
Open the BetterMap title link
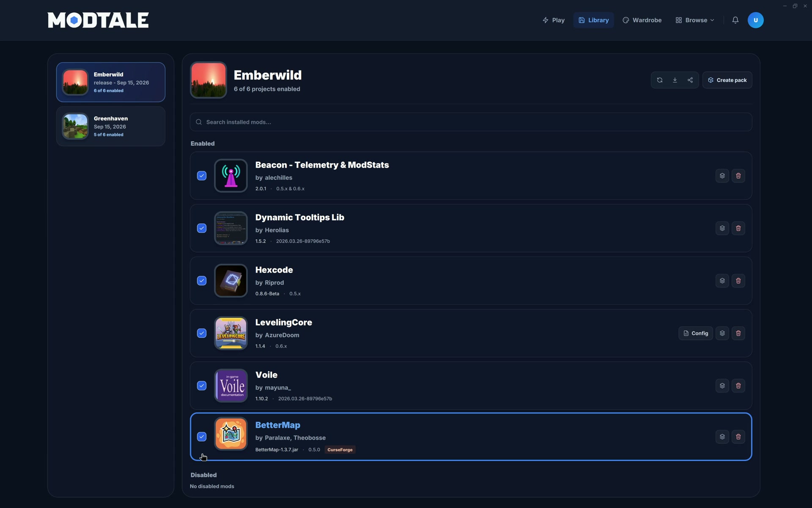277,425
